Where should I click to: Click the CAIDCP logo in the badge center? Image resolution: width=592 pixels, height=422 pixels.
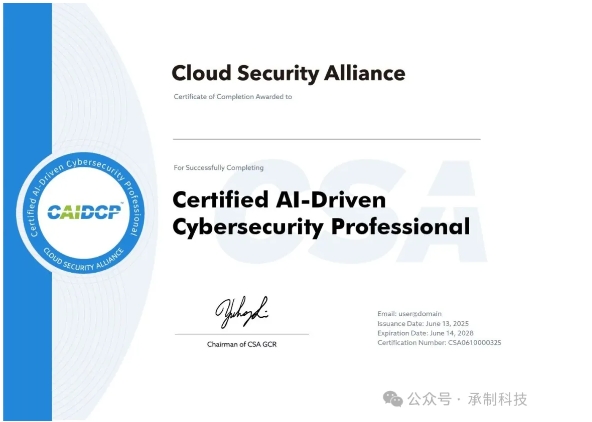pyautogui.click(x=85, y=212)
